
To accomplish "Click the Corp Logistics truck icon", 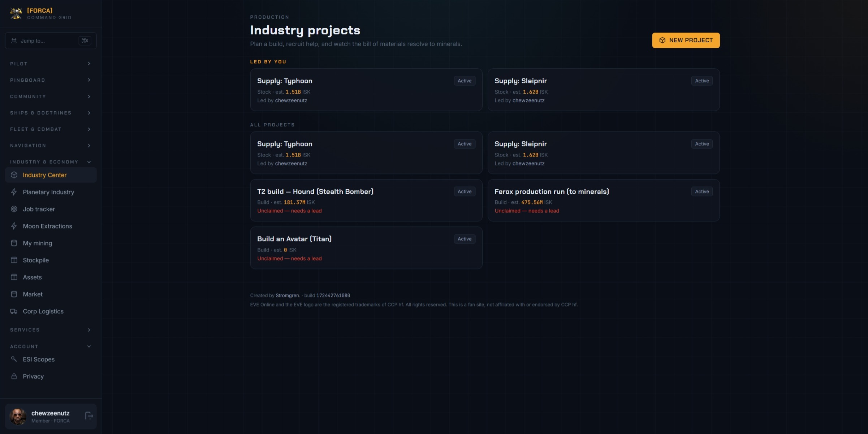I will [x=14, y=311].
